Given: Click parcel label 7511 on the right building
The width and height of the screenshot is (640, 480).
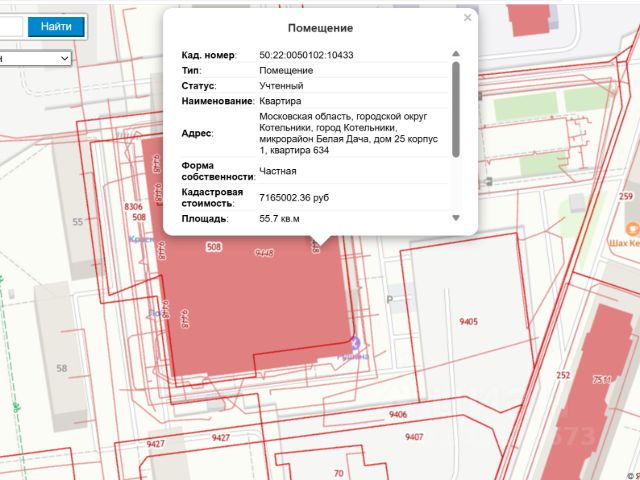Looking at the screenshot, I should click(x=602, y=380).
